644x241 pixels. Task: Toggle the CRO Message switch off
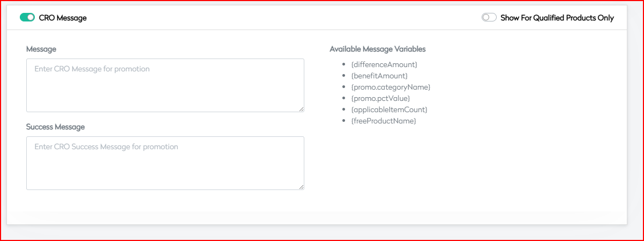pyautogui.click(x=27, y=18)
